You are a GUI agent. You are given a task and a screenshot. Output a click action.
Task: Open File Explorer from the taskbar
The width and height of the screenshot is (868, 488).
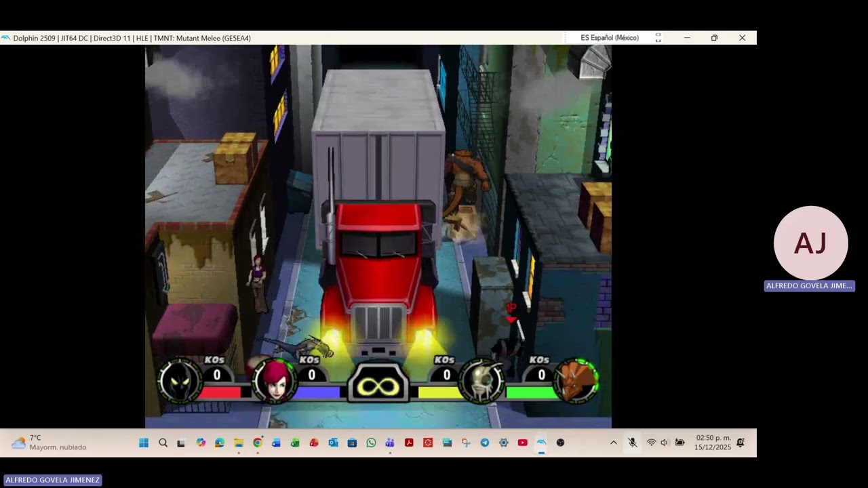[239, 443]
